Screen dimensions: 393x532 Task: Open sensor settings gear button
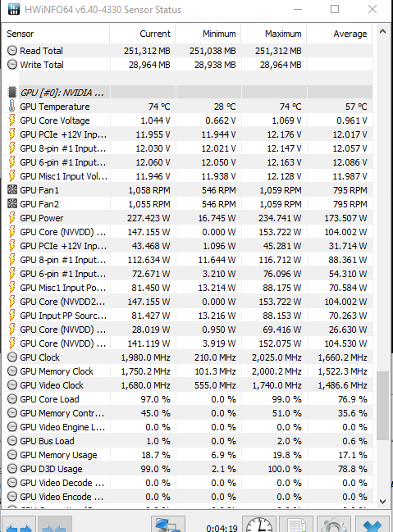[333, 524]
